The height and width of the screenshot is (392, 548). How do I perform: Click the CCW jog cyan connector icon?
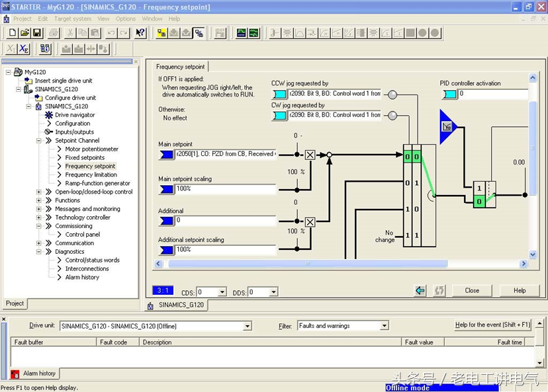tap(279, 95)
